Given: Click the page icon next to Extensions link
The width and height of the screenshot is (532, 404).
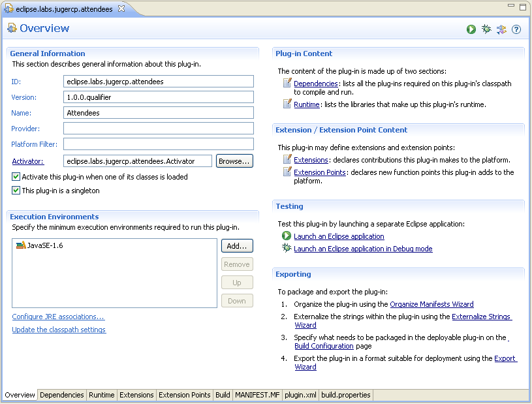Looking at the screenshot, I should [287, 159].
